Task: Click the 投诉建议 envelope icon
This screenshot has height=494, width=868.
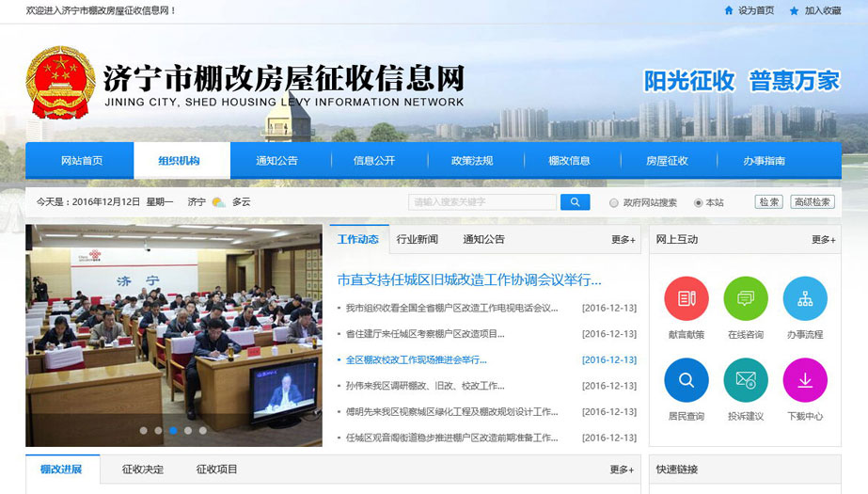Action: pos(746,380)
